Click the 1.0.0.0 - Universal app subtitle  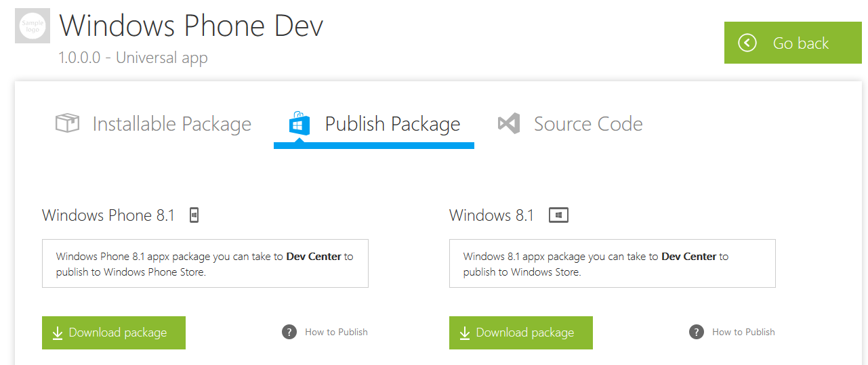tap(133, 58)
